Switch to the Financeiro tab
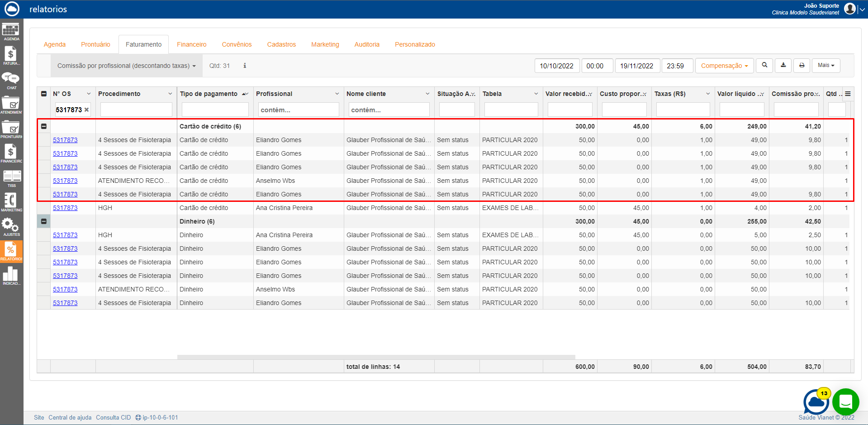868x425 pixels. click(x=191, y=44)
